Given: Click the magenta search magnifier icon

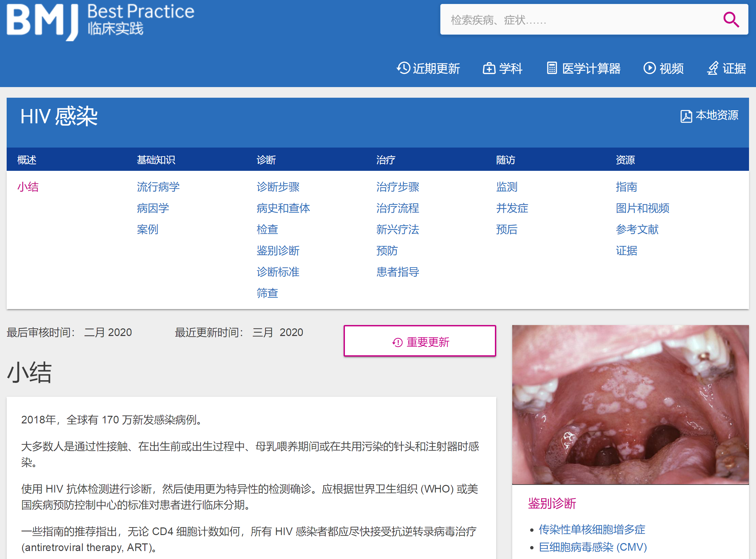Looking at the screenshot, I should click(x=731, y=20).
